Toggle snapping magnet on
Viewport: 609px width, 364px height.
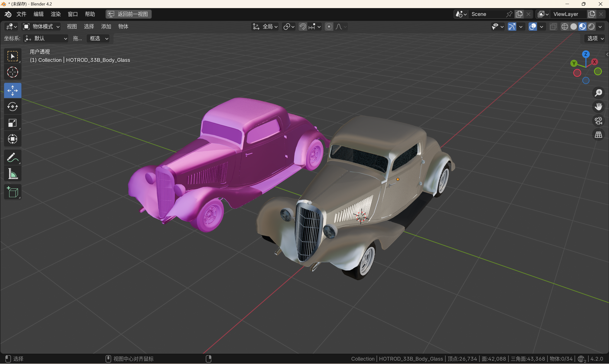click(x=303, y=26)
